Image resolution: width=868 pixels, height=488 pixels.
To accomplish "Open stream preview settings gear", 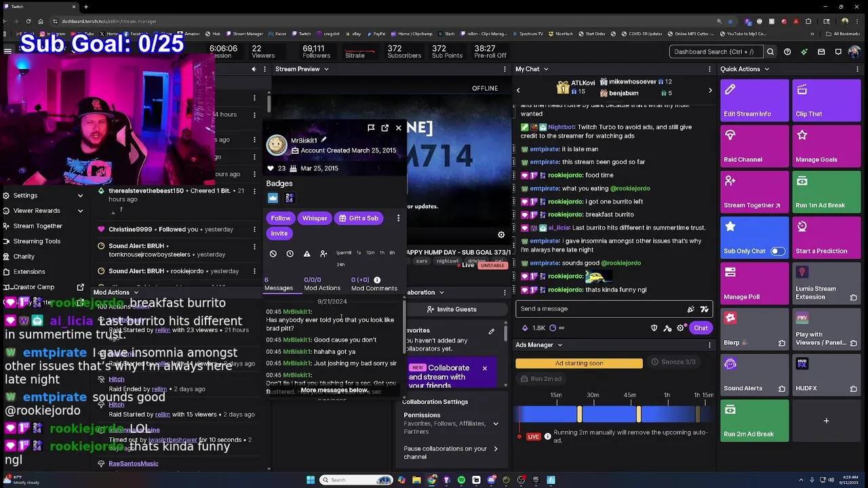I will point(501,235).
